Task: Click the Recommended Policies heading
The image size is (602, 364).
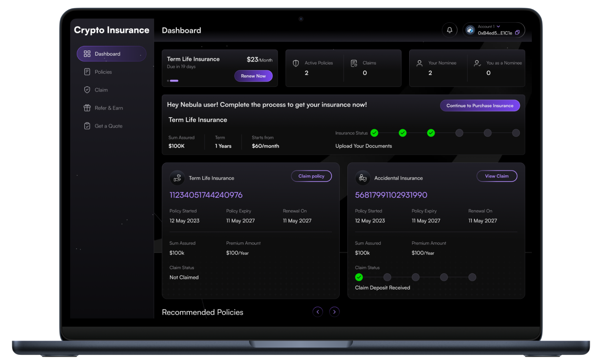Action: [x=203, y=312]
